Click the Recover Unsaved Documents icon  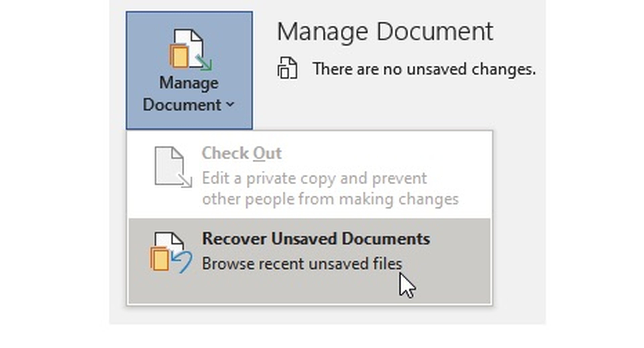click(171, 252)
